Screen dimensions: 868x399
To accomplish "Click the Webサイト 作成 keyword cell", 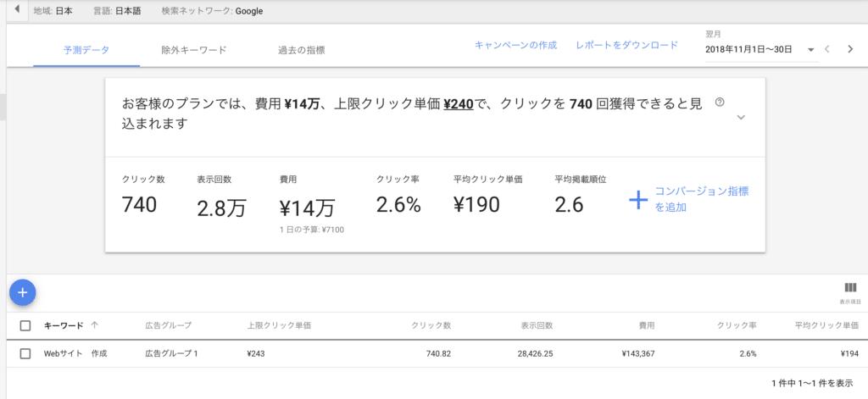I will 75,353.
